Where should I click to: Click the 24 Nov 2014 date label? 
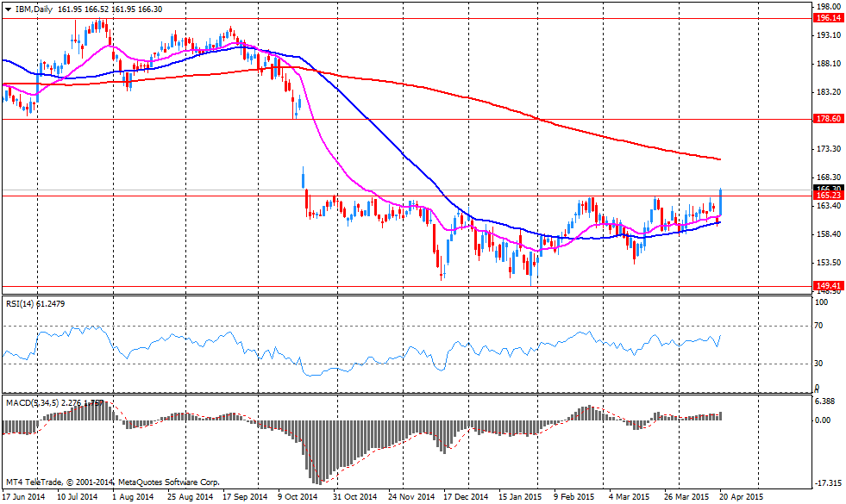(x=411, y=496)
